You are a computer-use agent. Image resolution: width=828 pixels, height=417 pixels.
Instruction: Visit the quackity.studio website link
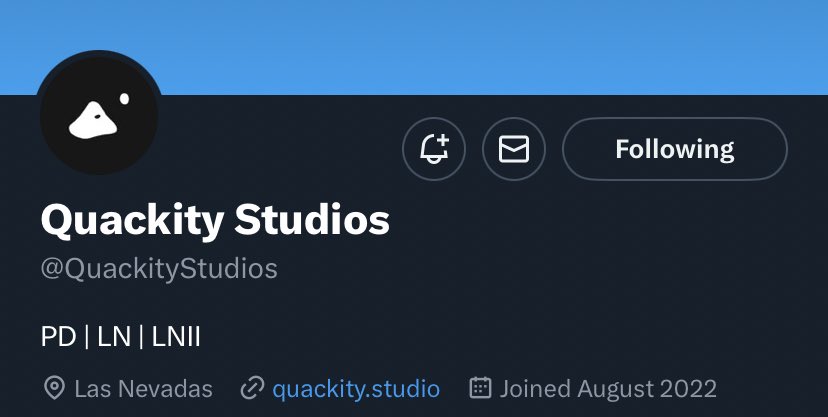(x=356, y=389)
